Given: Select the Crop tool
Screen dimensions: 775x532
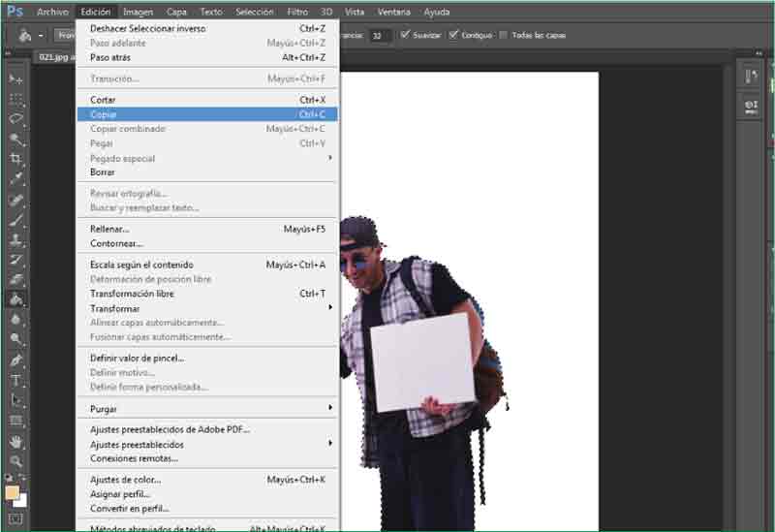Looking at the screenshot, I should (x=16, y=159).
